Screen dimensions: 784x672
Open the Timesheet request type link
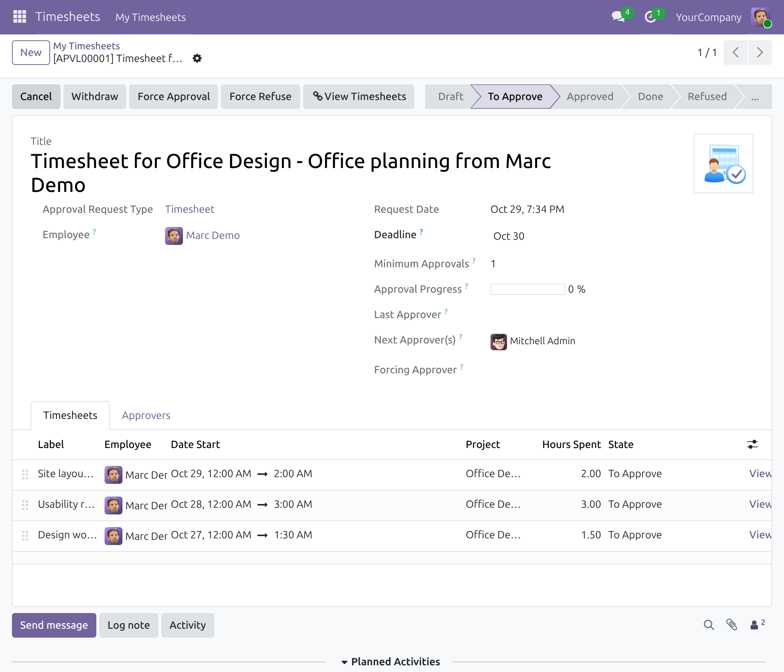pyautogui.click(x=190, y=209)
